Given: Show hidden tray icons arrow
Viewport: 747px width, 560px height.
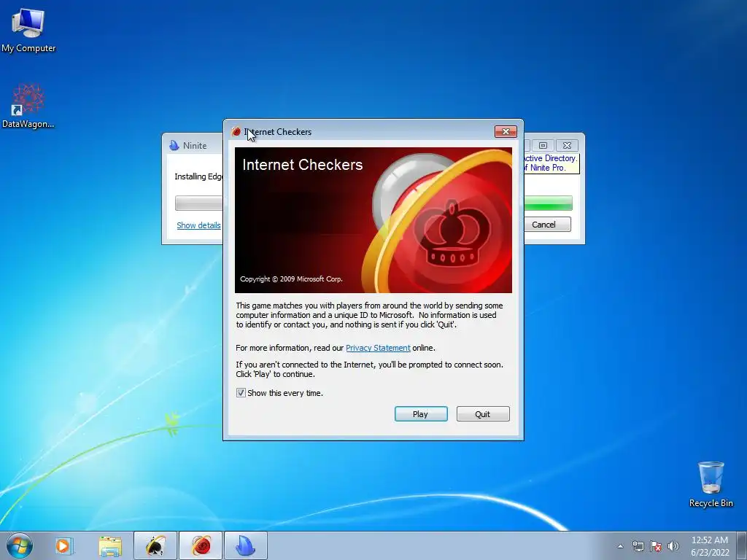Looking at the screenshot, I should point(620,546).
